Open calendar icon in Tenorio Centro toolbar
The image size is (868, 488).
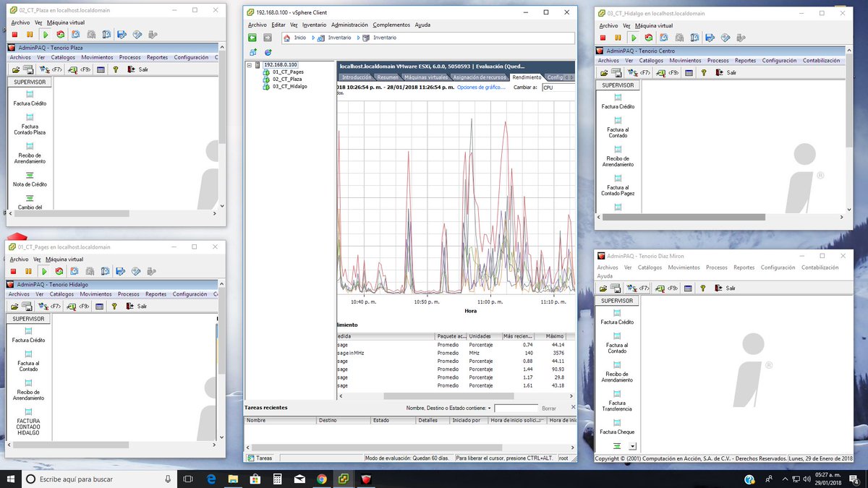click(689, 72)
